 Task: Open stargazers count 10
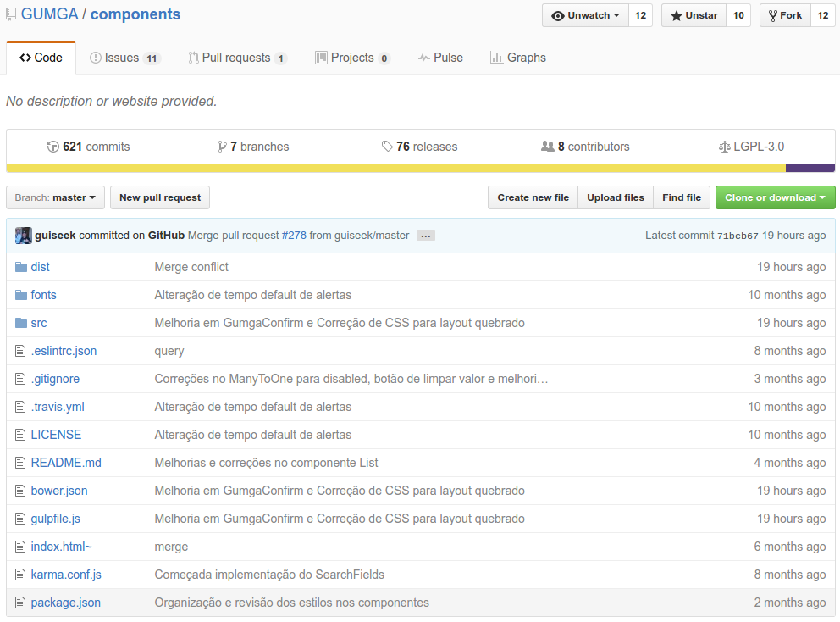pyautogui.click(x=738, y=15)
